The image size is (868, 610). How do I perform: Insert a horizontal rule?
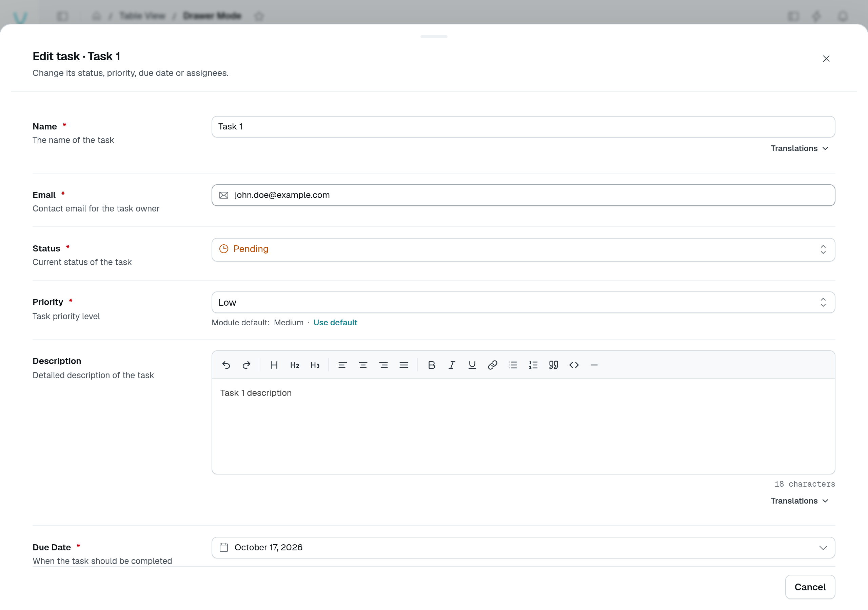pyautogui.click(x=594, y=365)
